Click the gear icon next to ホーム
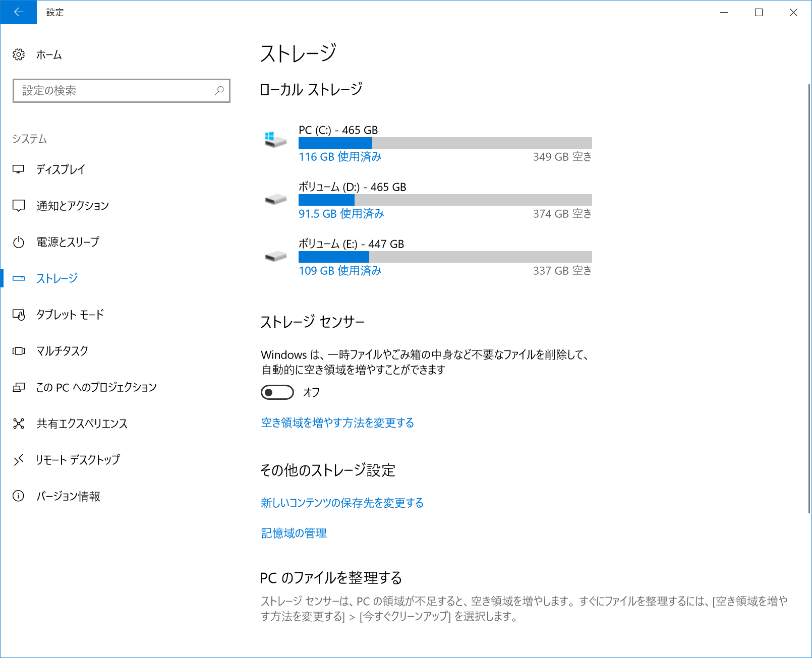This screenshot has height=658, width=812. point(19,55)
